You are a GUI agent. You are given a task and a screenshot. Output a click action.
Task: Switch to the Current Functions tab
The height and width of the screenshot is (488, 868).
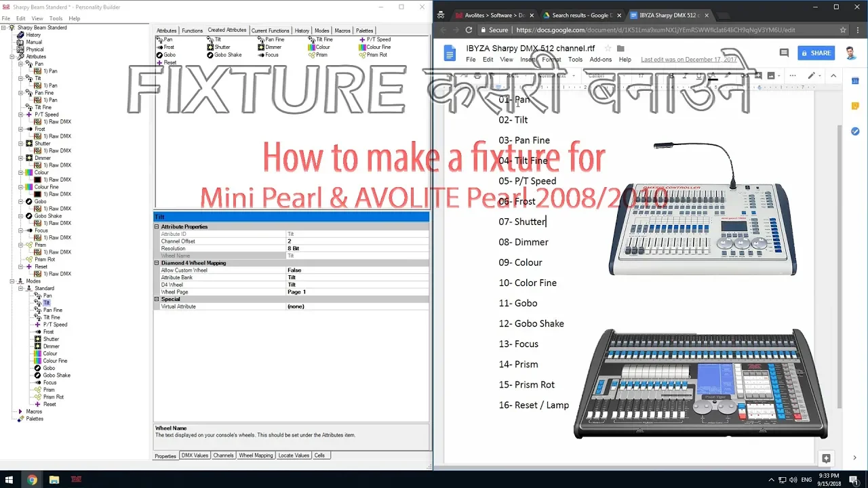pyautogui.click(x=270, y=30)
